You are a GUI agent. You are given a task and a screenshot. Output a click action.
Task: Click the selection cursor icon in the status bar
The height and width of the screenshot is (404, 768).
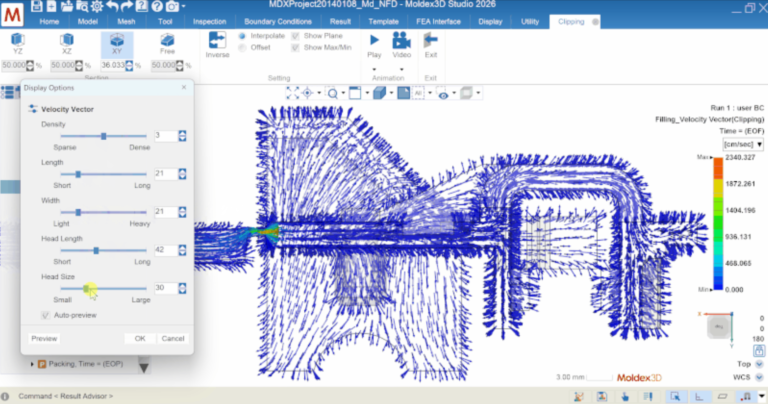click(x=675, y=397)
